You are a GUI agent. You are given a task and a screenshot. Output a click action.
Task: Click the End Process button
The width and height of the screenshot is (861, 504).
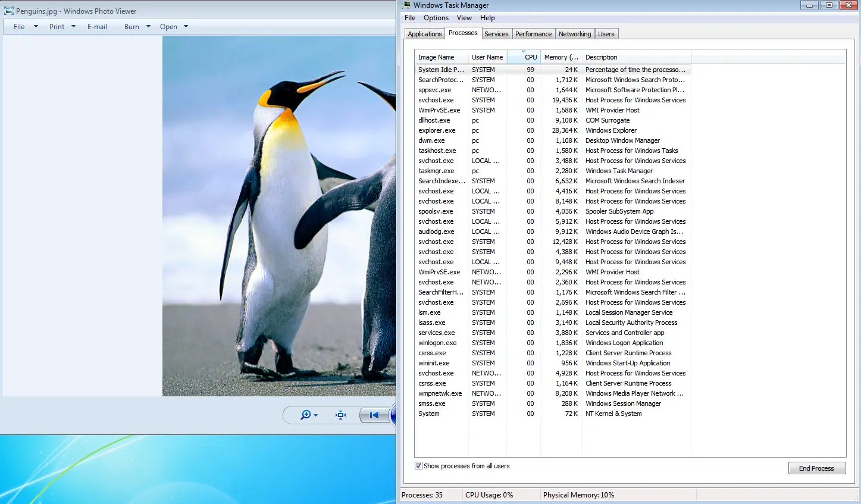click(x=817, y=468)
